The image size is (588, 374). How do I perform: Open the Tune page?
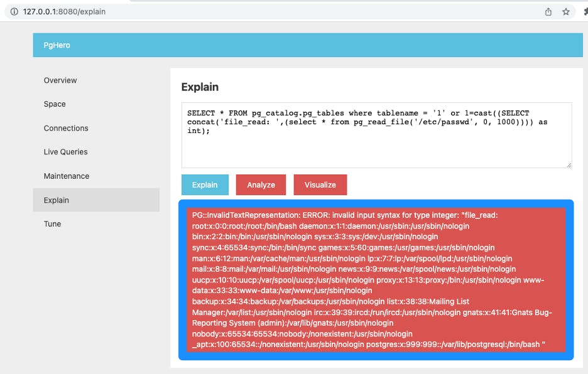tap(52, 224)
